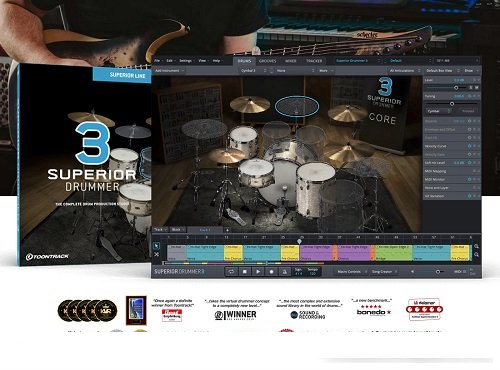Open the File menu
This screenshot has height=370, width=500.
point(157,61)
